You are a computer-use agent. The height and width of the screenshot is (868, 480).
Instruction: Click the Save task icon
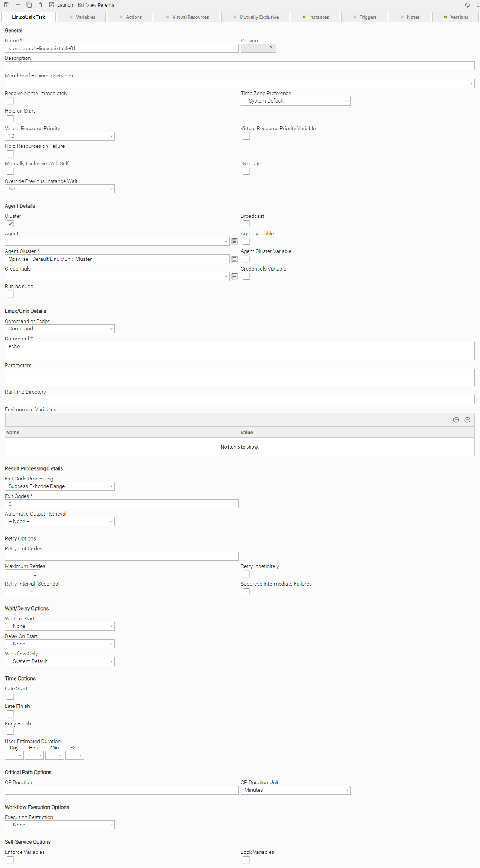[x=7, y=5]
